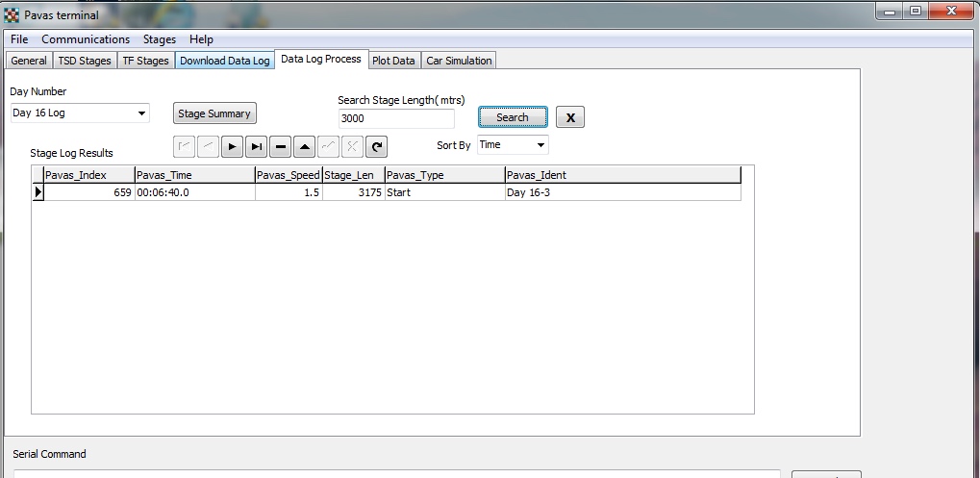
Task: Open the File menu
Action: 19,39
